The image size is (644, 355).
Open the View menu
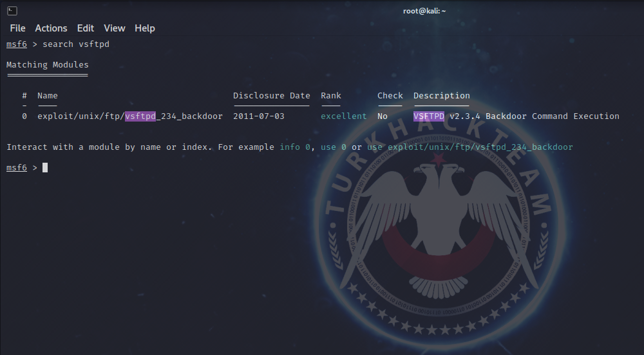pyautogui.click(x=114, y=28)
